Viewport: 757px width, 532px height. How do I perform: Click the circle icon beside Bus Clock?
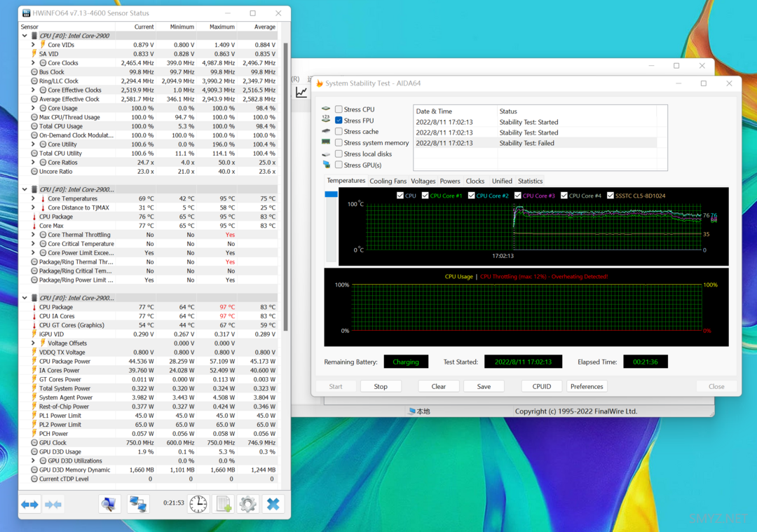(x=34, y=72)
